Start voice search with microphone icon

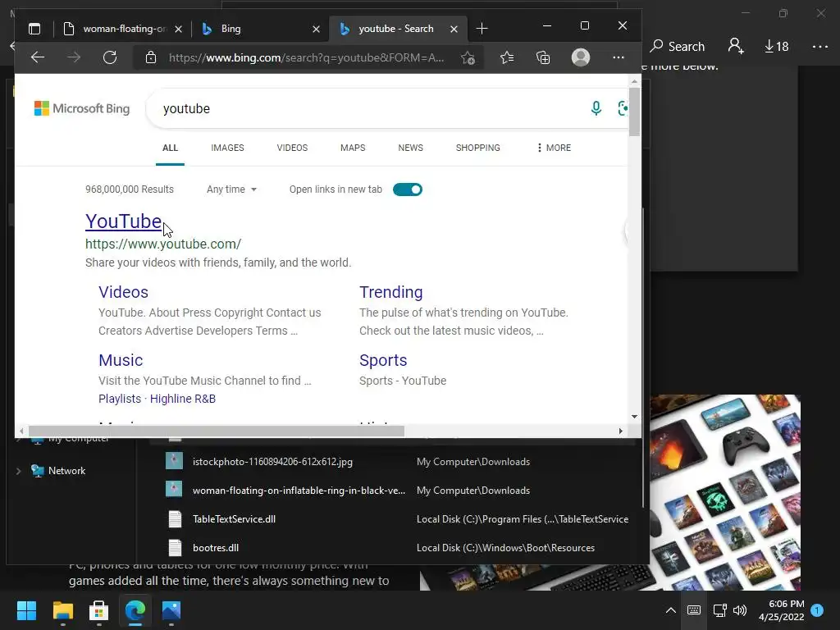tap(596, 108)
